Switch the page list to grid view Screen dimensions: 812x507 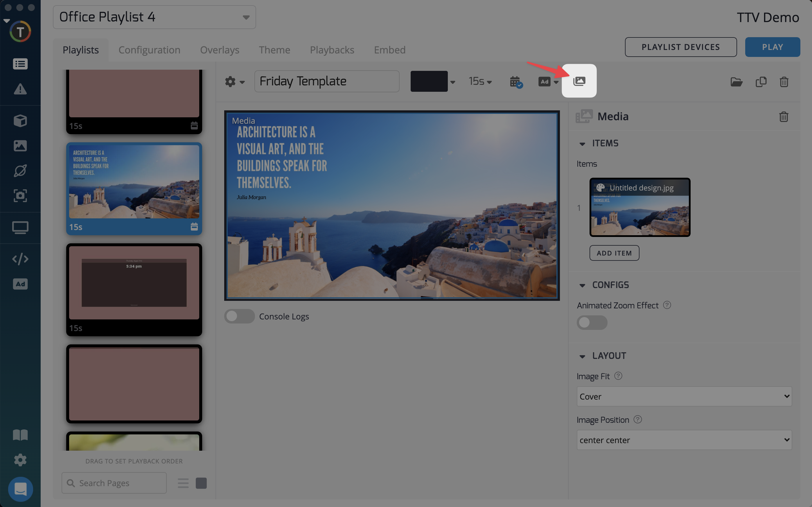[x=201, y=483]
